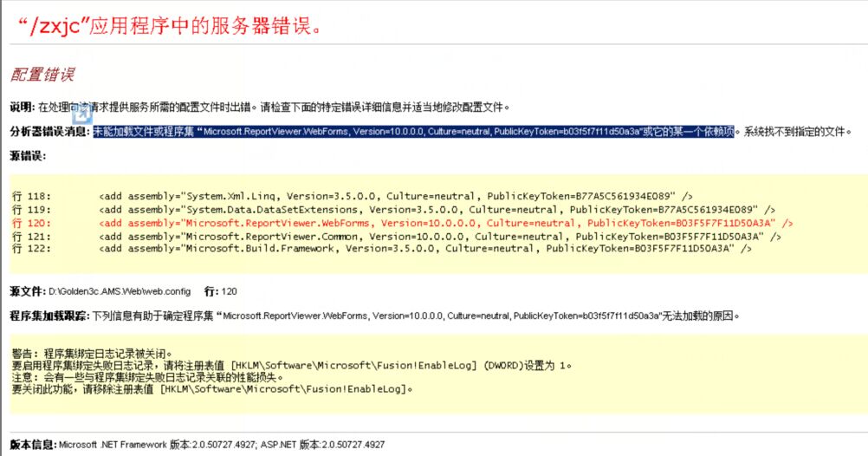Screen dimensions: 868x456
Task: Click the 源文件 label
Action: point(28,291)
